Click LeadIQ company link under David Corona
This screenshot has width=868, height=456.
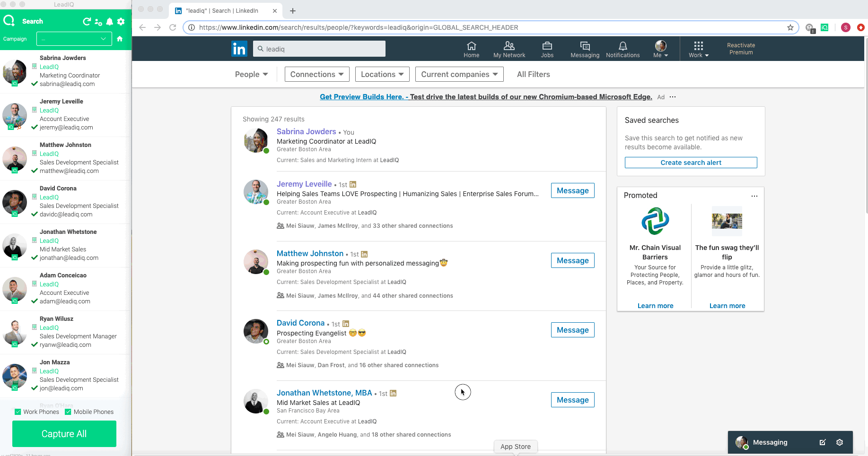[49, 197]
